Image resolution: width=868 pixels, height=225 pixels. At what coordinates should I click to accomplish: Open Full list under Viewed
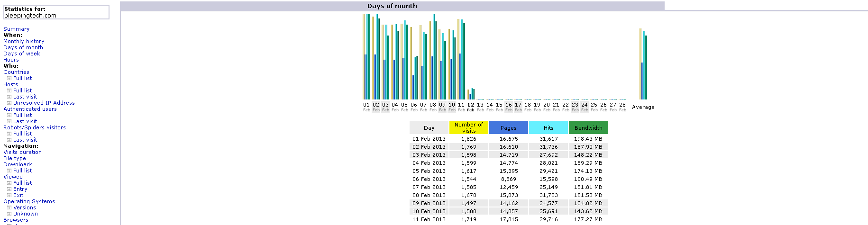(22, 183)
